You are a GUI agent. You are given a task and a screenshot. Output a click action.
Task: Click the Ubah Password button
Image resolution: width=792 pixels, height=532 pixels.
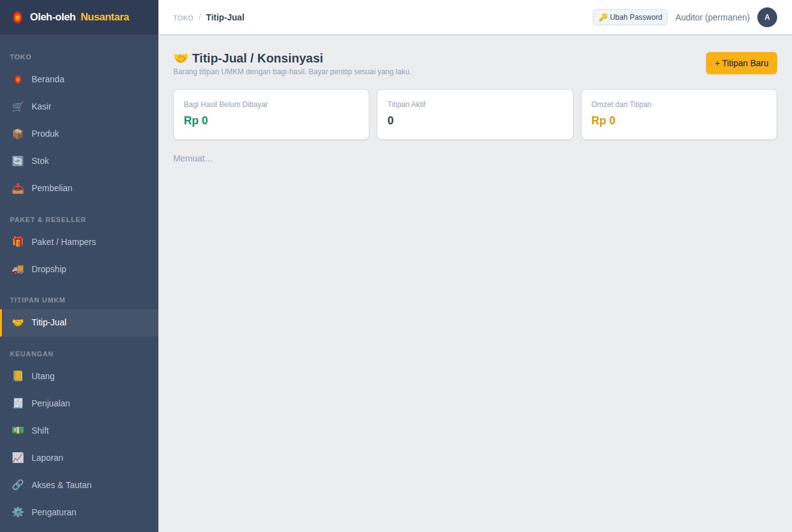tap(630, 17)
